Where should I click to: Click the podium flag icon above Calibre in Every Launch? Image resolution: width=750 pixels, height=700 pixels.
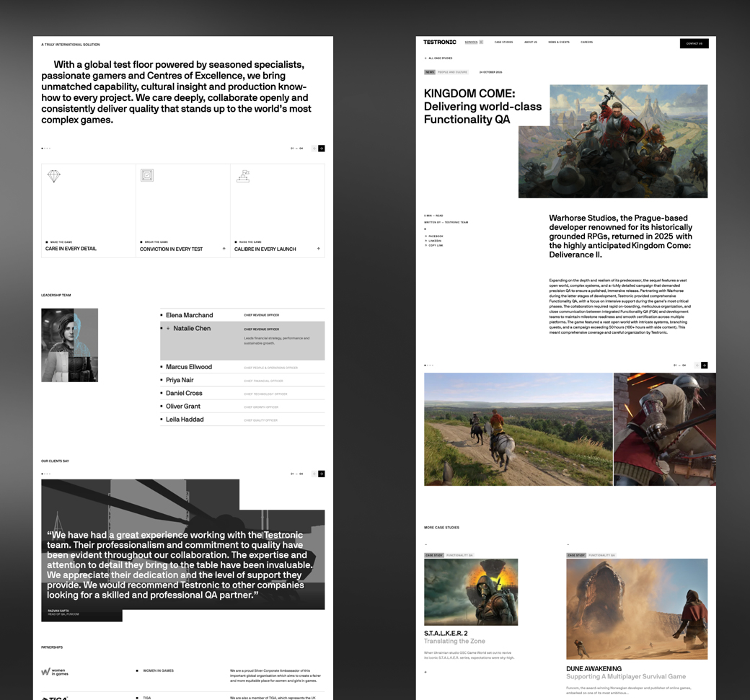244,176
